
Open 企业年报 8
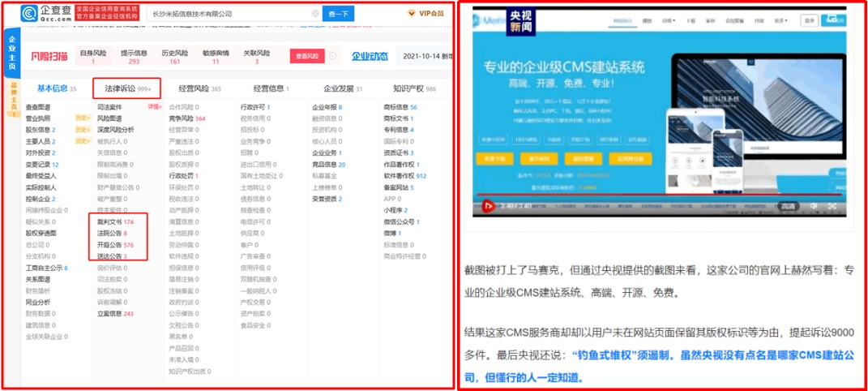[327, 107]
